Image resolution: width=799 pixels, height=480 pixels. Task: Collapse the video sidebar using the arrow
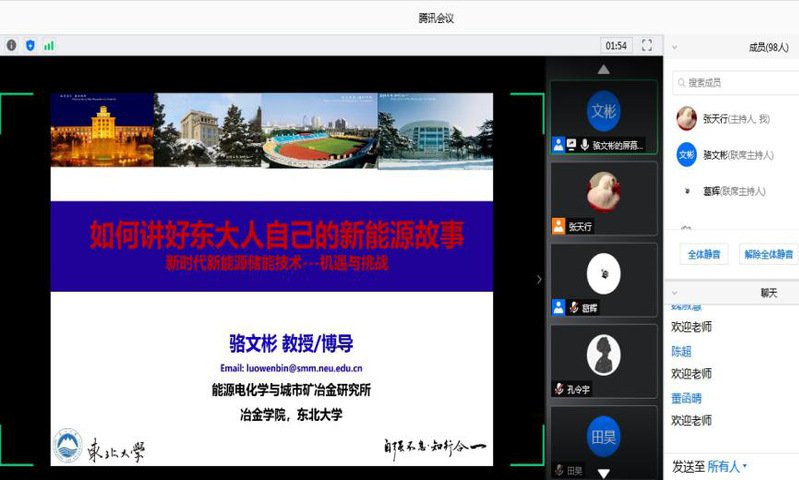pyautogui.click(x=539, y=279)
